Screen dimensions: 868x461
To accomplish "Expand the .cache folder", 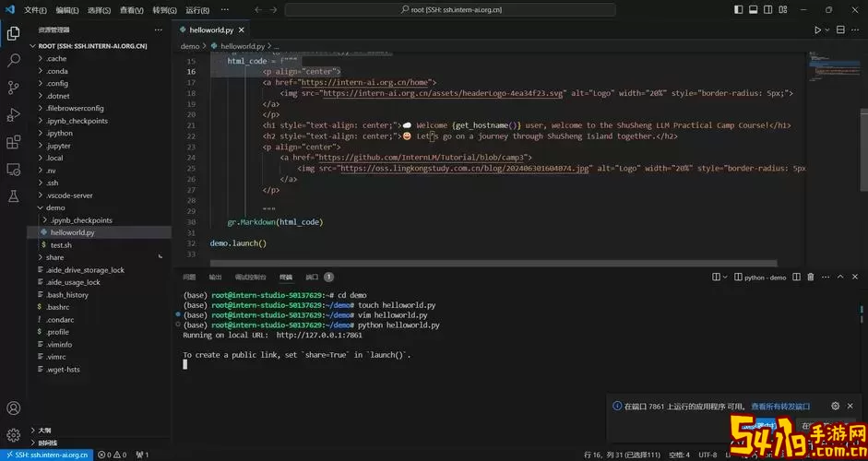I will coord(56,59).
